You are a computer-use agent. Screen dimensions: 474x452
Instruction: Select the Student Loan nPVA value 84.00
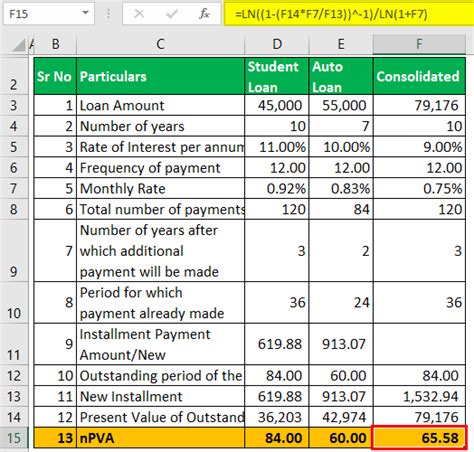coord(277,438)
